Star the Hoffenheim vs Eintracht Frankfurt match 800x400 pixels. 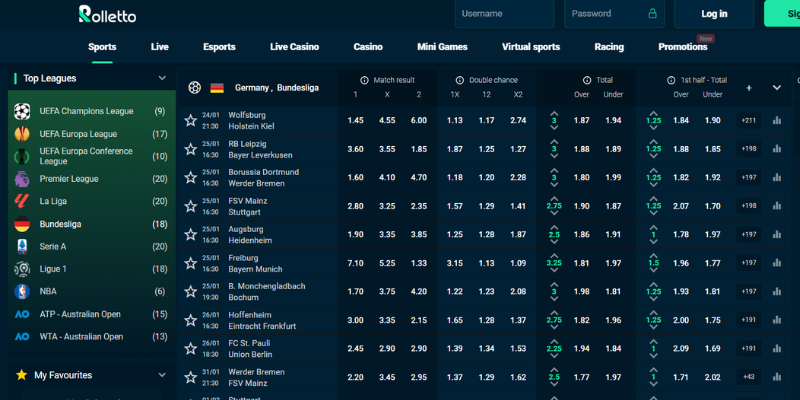coord(191,320)
